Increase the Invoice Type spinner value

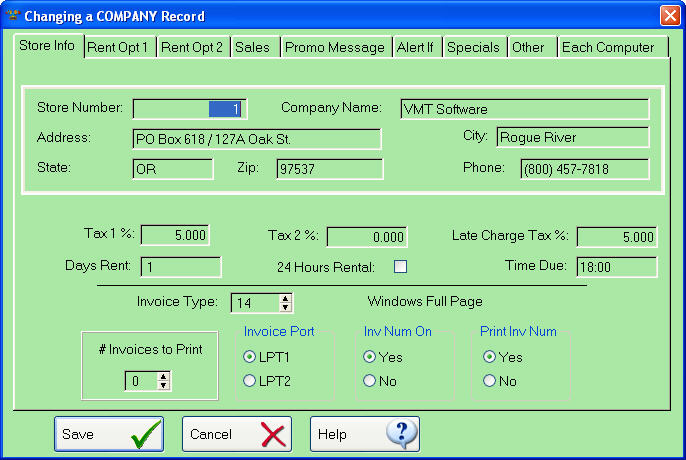tap(286, 298)
